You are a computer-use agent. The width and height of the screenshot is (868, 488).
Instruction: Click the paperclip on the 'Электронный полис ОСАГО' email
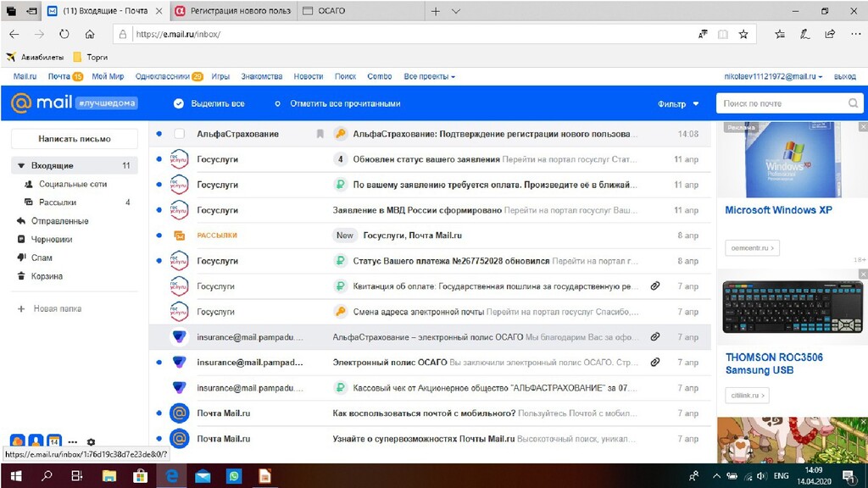coord(655,363)
